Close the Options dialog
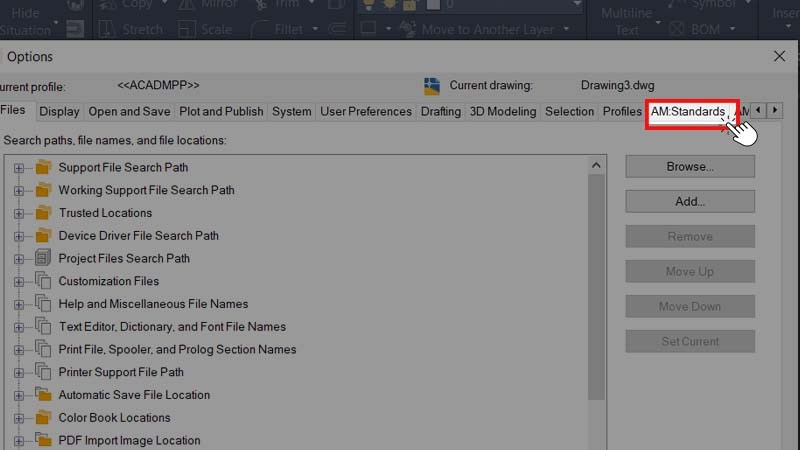Image resolution: width=800 pixels, height=450 pixels. click(779, 56)
